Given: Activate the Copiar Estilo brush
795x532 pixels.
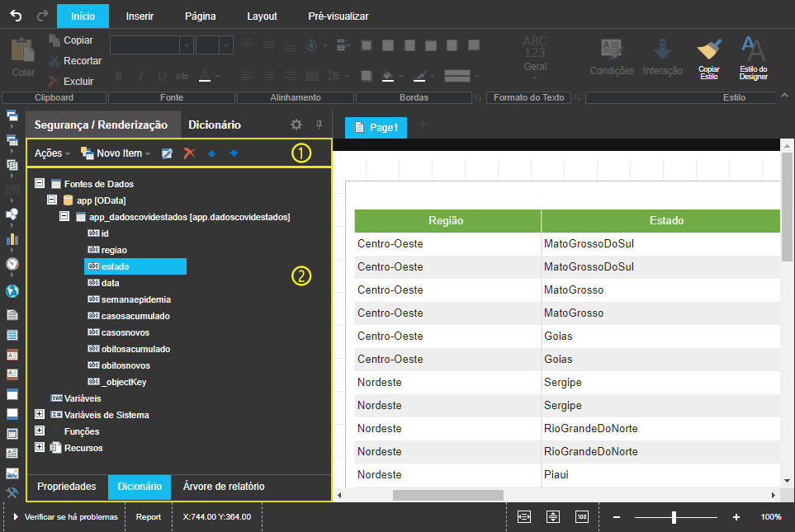Looking at the screenshot, I should coord(709,59).
